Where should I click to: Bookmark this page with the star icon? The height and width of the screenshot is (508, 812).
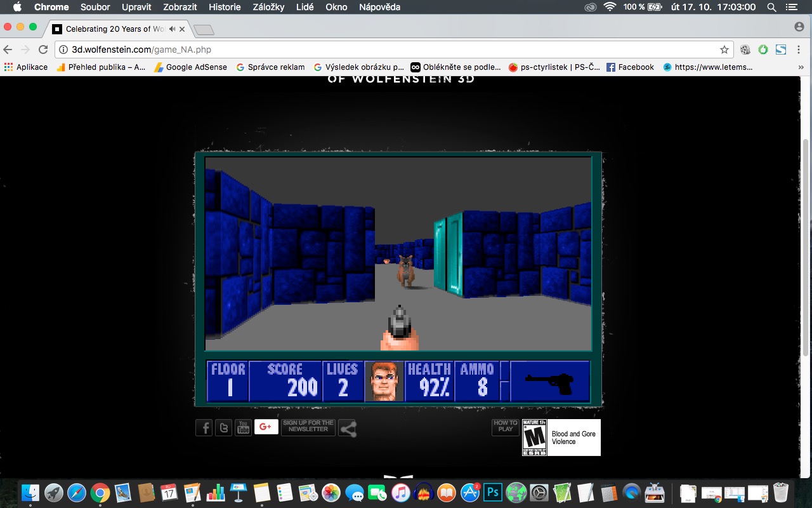[x=724, y=50]
